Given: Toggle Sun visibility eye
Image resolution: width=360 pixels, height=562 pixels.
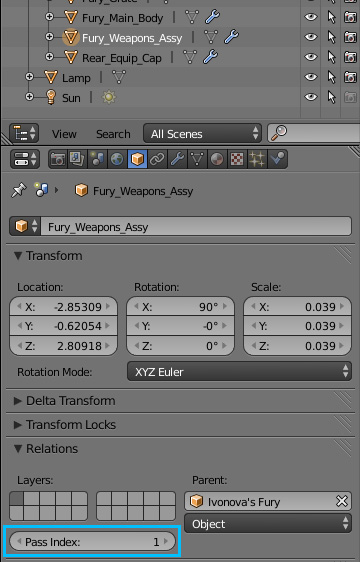Looking at the screenshot, I should (x=311, y=97).
